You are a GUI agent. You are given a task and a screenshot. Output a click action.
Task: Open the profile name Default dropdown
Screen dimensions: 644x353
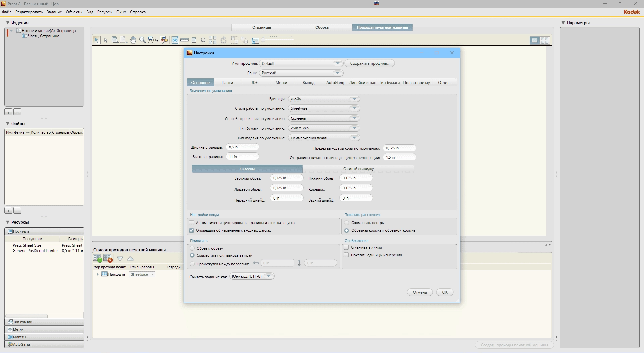pos(301,63)
